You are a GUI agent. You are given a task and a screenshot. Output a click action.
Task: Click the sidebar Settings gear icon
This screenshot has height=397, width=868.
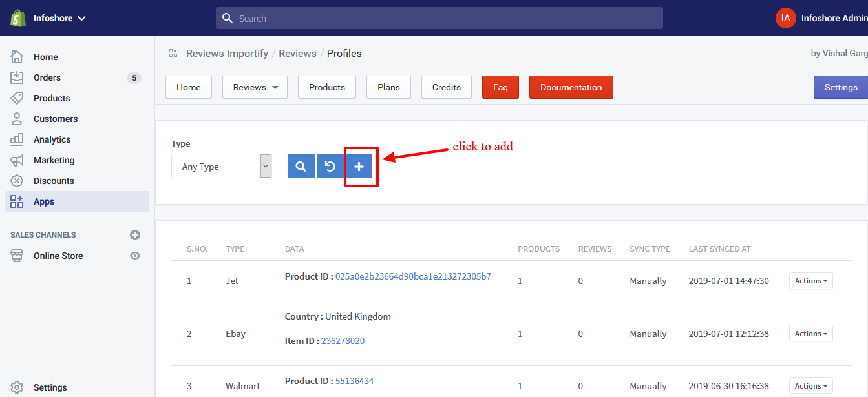pyautogui.click(x=17, y=387)
